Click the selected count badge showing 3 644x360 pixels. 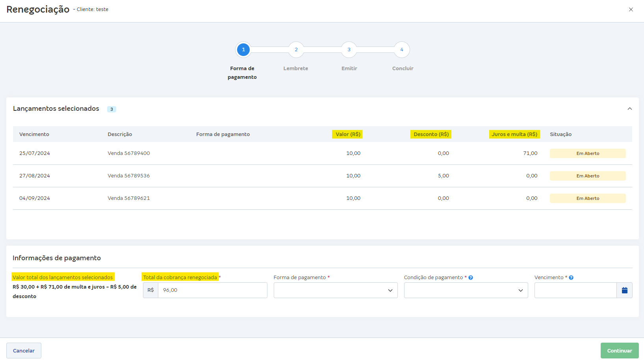coord(111,109)
